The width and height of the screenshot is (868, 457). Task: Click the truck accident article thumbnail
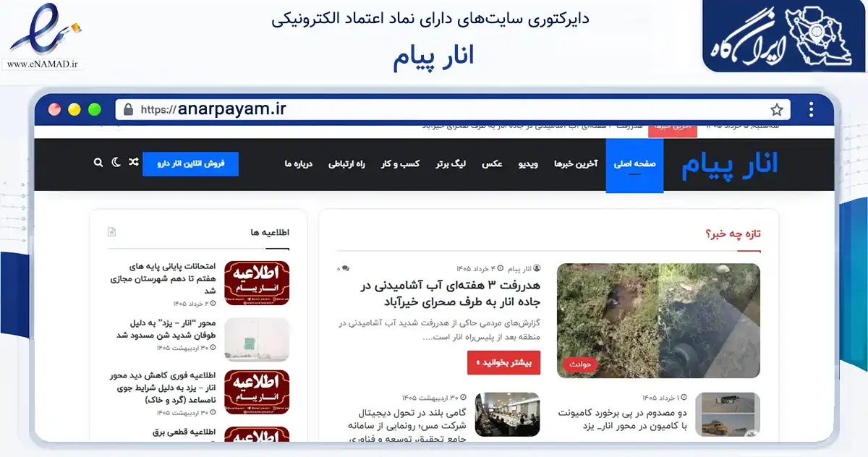tap(728, 414)
